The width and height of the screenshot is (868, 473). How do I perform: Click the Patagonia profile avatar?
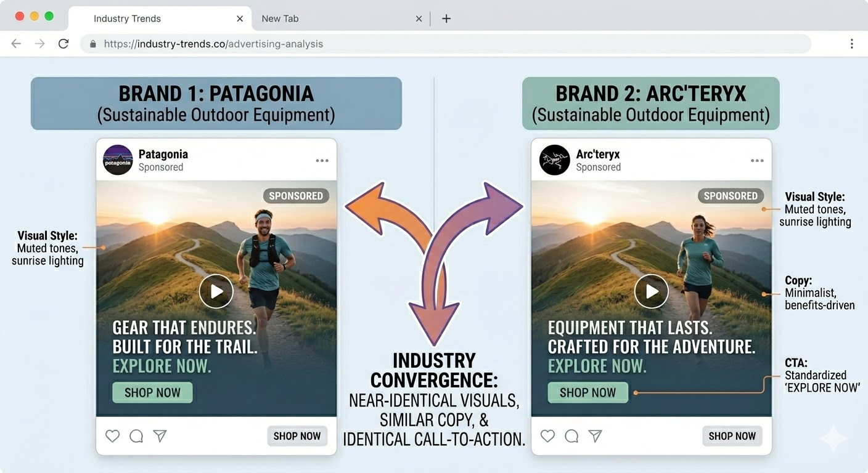click(118, 160)
